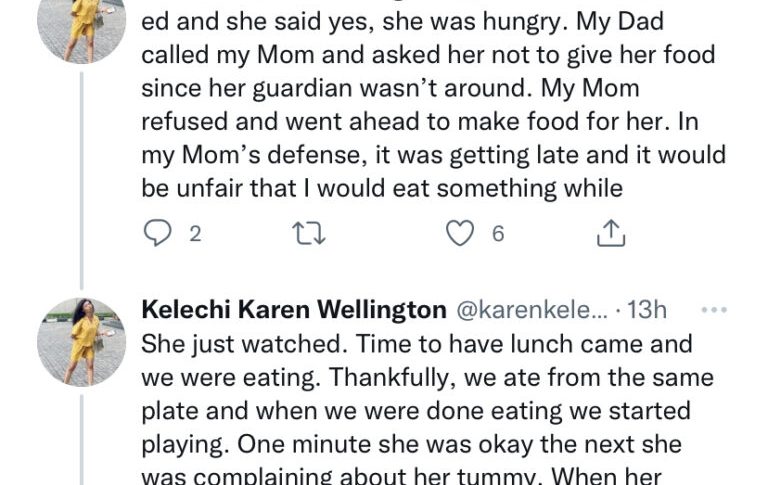Viewport: 768px width, 485px height.
Task: Click the line "Thankfully, we ate from the same"
Action: (428, 378)
